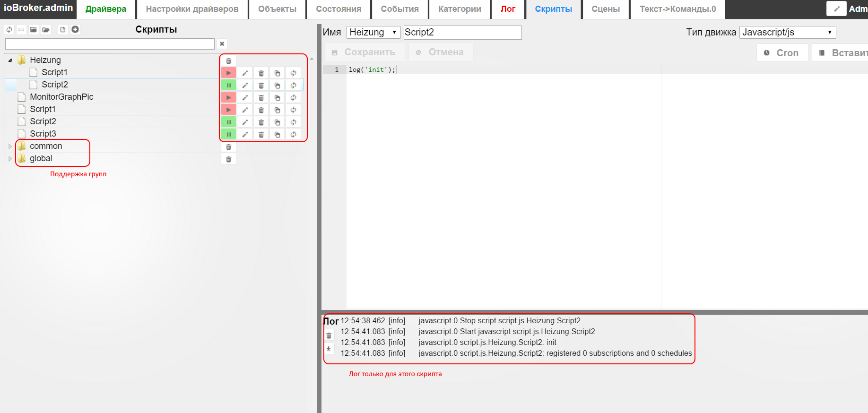The height and width of the screenshot is (413, 868).
Task: Copy Heizung Script2
Action: [x=277, y=86]
